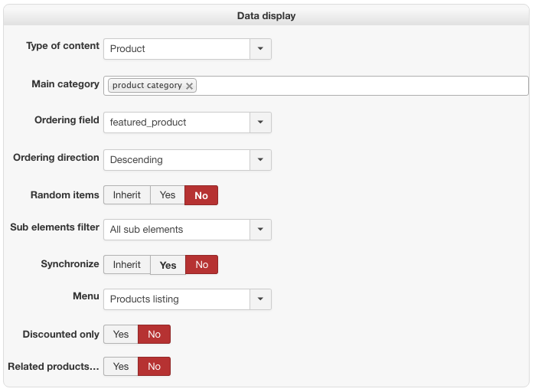535x392 pixels.
Task: Expand the Sub elements filter dropdown arrow
Action: point(260,230)
